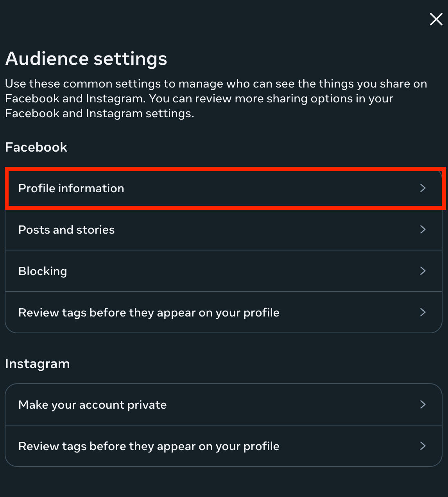Viewport: 448px width, 497px height.
Task: Open Profile information settings
Action: (224, 188)
